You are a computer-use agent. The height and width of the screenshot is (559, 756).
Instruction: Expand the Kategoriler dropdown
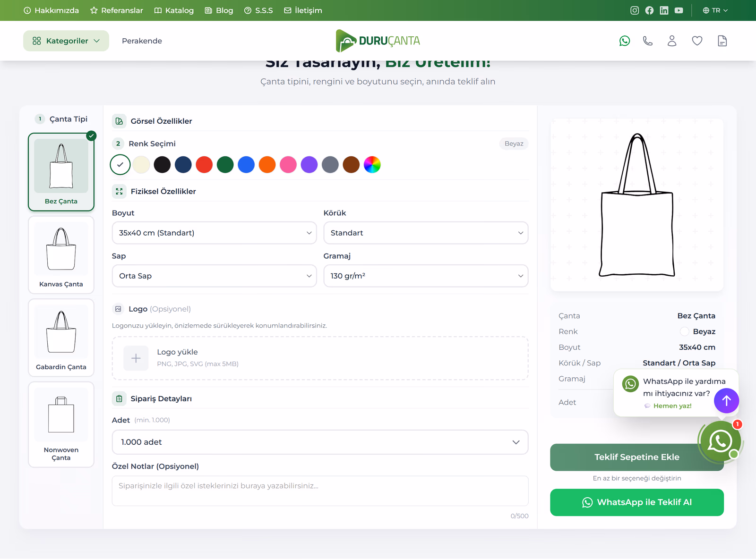click(66, 41)
